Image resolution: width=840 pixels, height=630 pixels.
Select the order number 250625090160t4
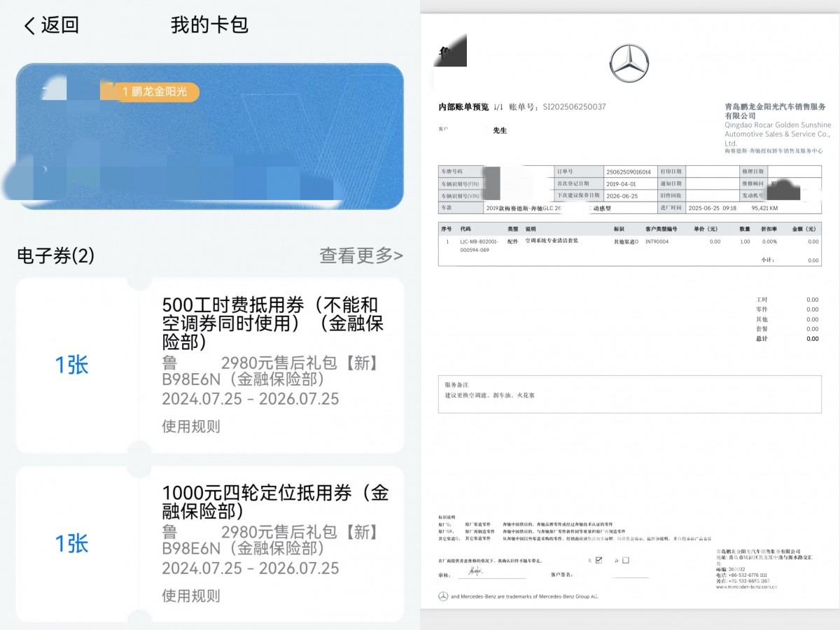(x=629, y=171)
